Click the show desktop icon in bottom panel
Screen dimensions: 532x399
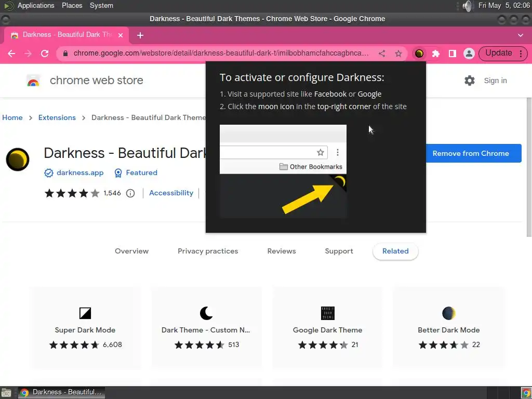(6, 393)
